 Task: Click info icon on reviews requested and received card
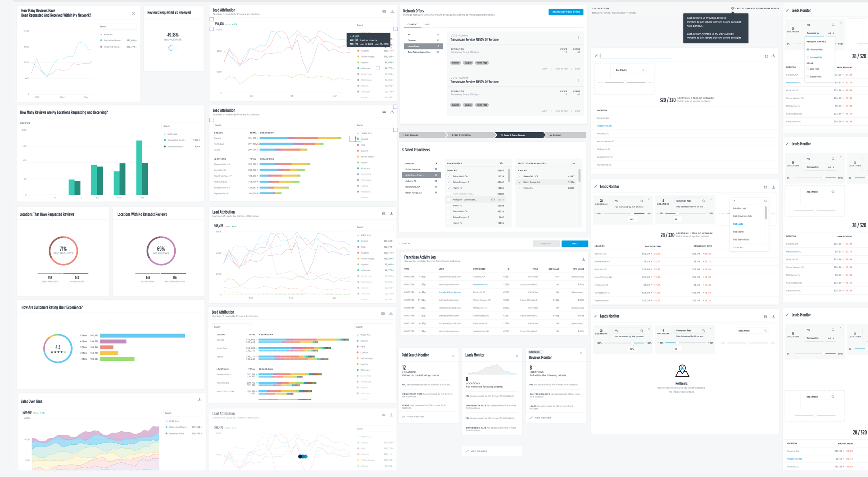pyautogui.click(x=133, y=14)
